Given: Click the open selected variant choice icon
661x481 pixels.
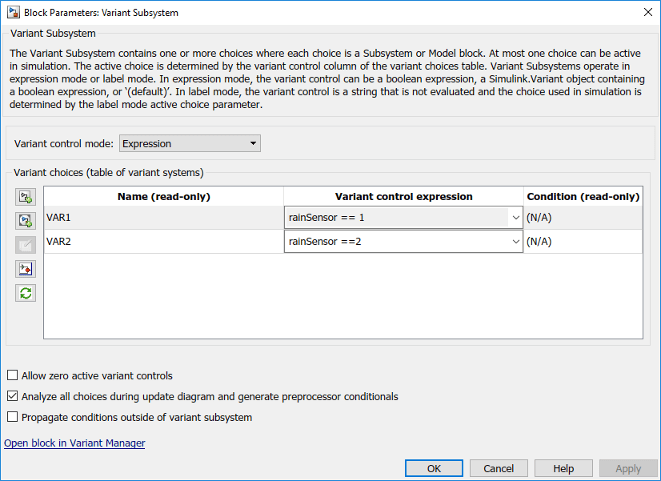Looking at the screenshot, I should tap(26, 269).
